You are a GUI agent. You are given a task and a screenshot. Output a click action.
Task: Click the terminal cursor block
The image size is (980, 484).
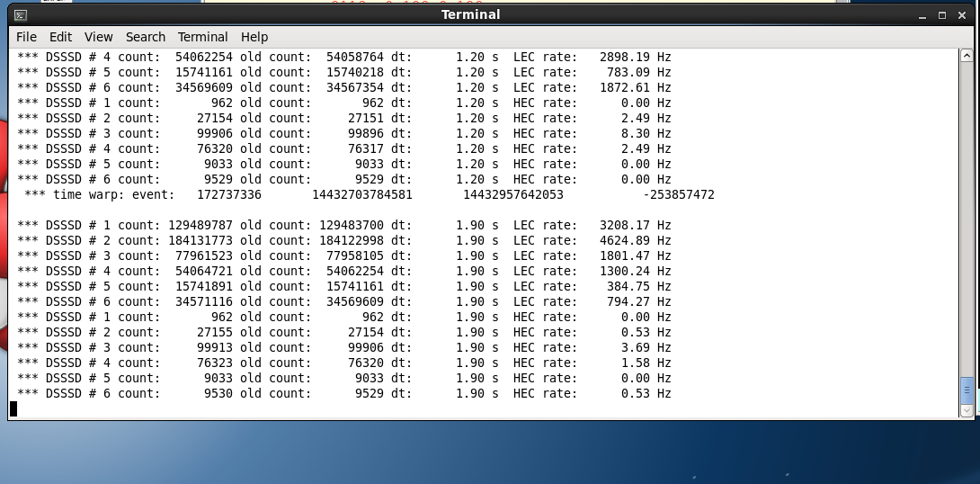(x=13, y=409)
